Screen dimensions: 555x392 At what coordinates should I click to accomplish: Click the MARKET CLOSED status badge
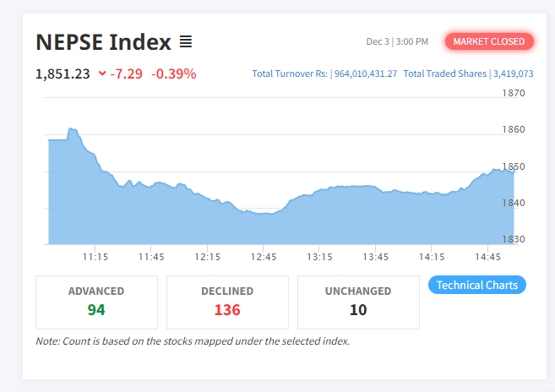tap(489, 41)
